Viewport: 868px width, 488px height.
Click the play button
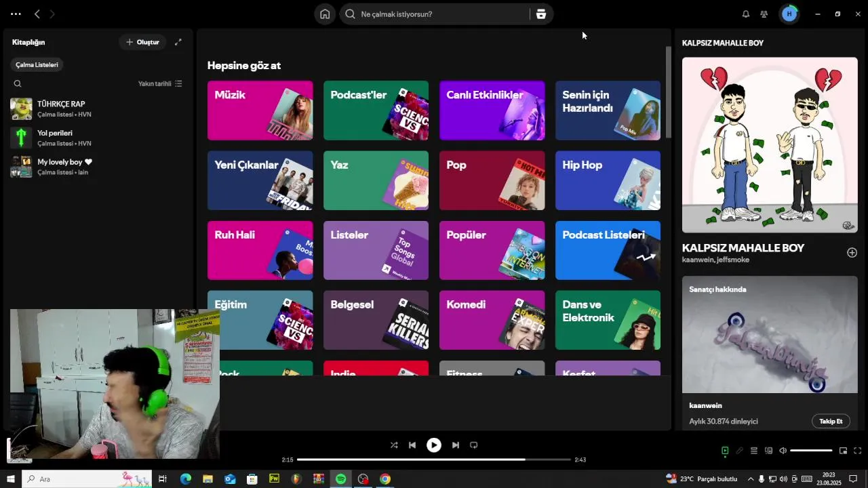(434, 445)
